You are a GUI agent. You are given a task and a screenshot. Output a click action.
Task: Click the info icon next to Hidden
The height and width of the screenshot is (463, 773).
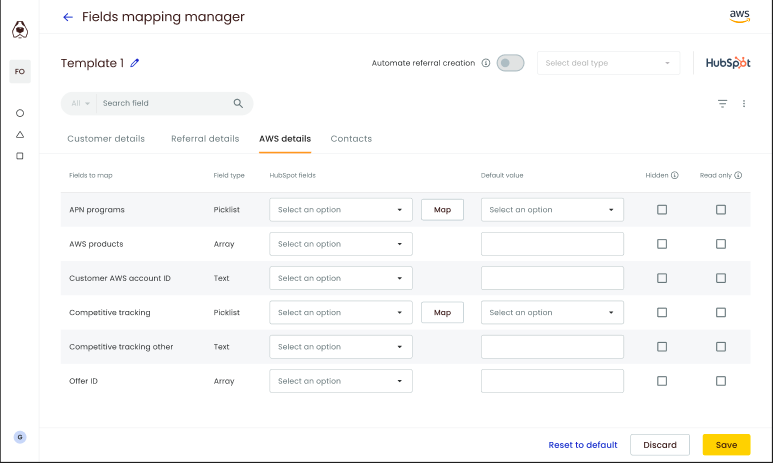(x=675, y=175)
